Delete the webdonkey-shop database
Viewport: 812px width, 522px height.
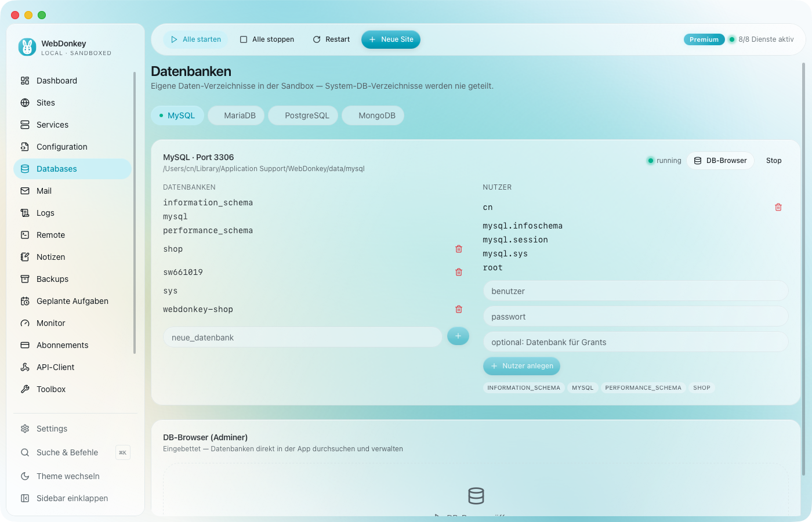point(459,309)
